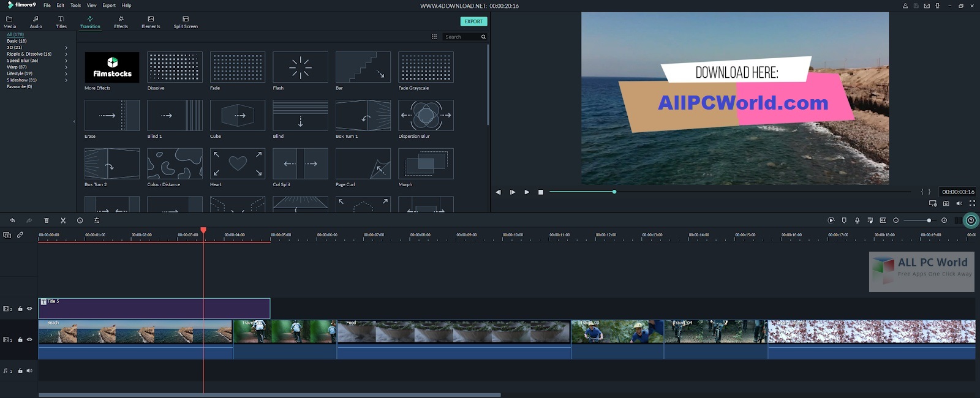Switch to the Media tab

pyautogui.click(x=10, y=22)
